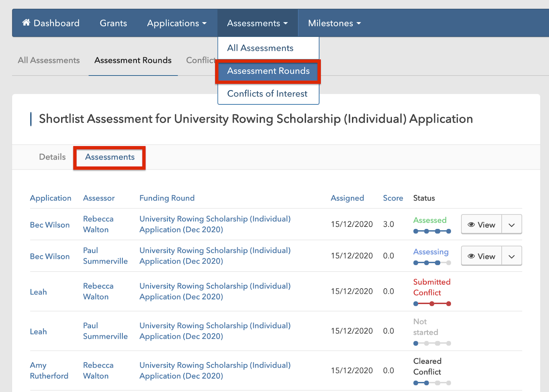This screenshot has height=392, width=549.
Task: Click the eye icon in Paul Summerville's View button
Action: pyautogui.click(x=471, y=256)
